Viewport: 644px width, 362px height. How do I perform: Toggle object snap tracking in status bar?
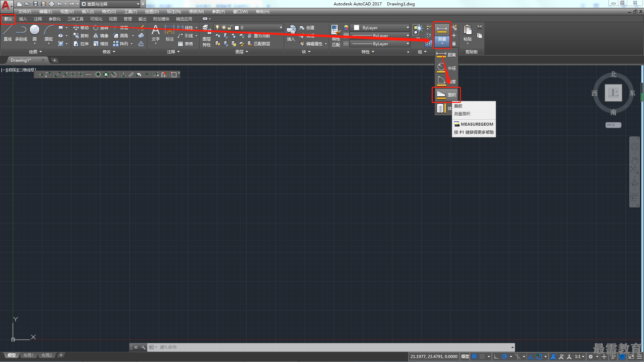[531, 357]
